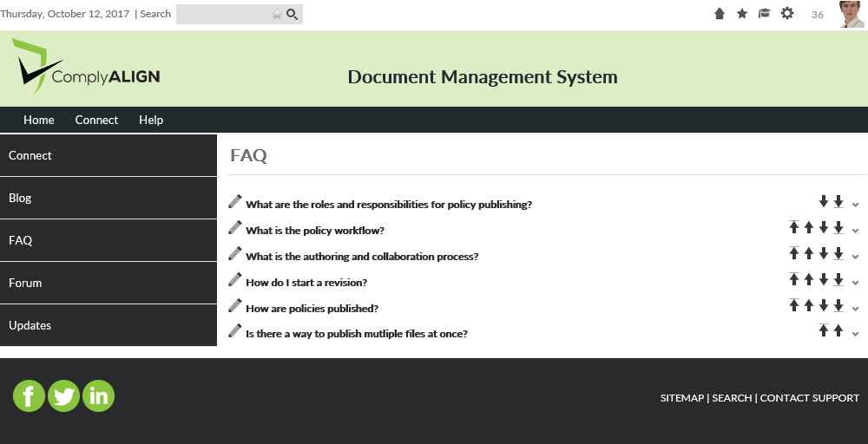Click the SEARCH footer link
Image resolution: width=868 pixels, height=444 pixels.
pyautogui.click(x=732, y=398)
